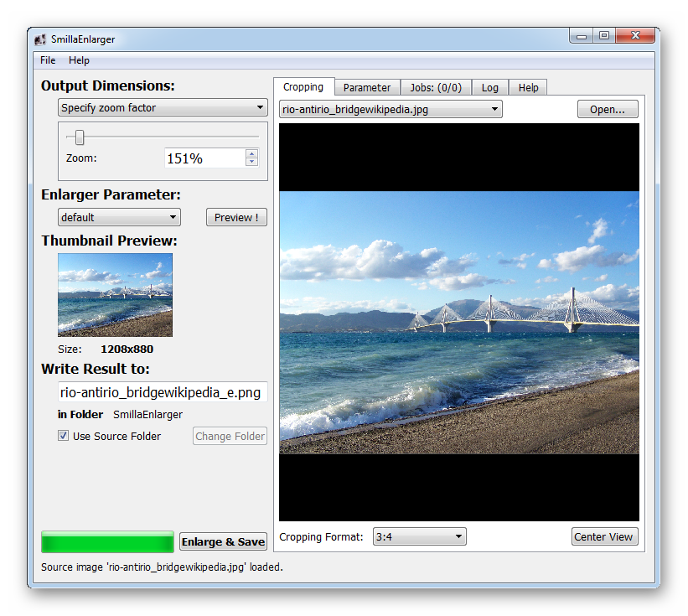
Task: Switch to the Jobs: (0/0) tab
Action: coord(436,87)
